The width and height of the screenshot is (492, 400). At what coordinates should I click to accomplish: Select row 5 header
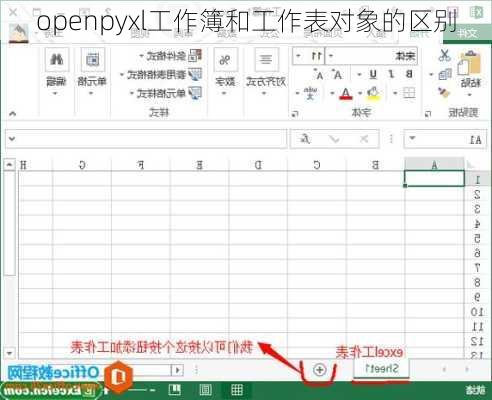[x=477, y=238]
